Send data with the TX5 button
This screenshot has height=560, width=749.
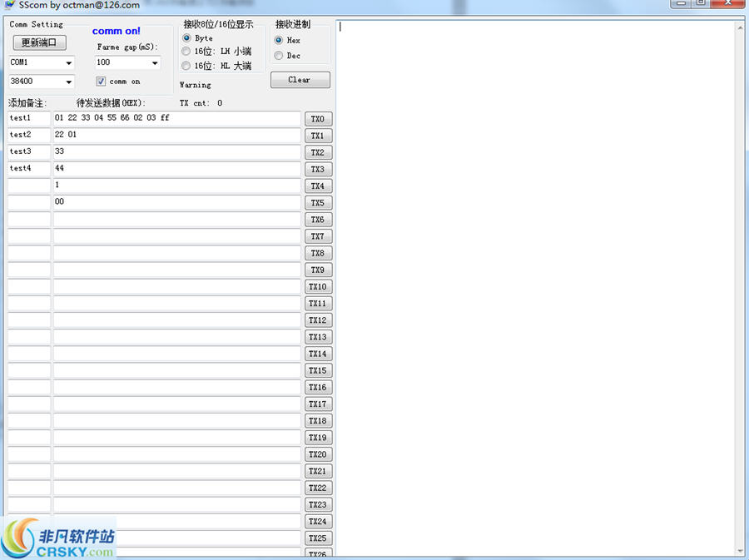click(x=318, y=203)
